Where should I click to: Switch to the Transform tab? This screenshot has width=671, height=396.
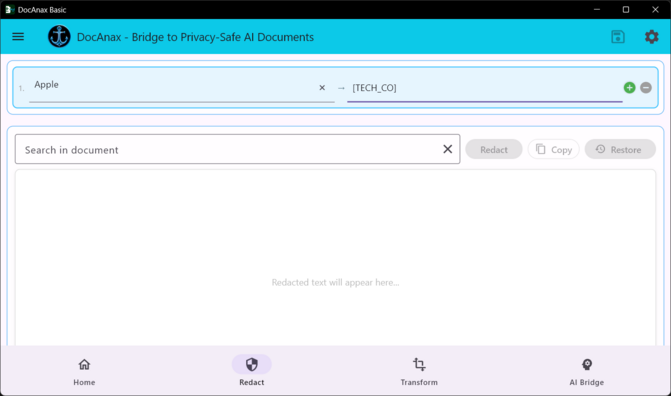point(419,371)
